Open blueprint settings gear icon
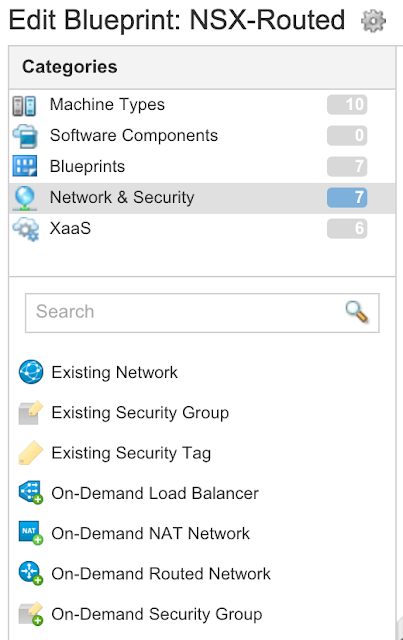The height and width of the screenshot is (640, 403). click(x=373, y=21)
